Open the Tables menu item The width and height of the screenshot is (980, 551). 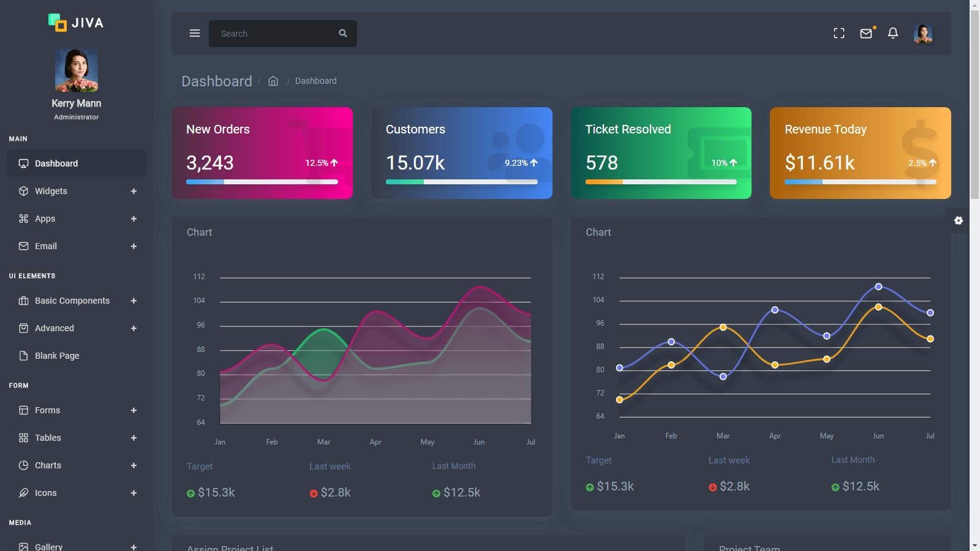coord(77,438)
